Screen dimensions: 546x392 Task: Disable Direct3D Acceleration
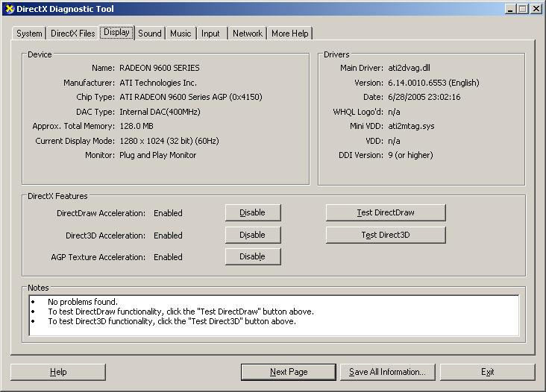(253, 235)
